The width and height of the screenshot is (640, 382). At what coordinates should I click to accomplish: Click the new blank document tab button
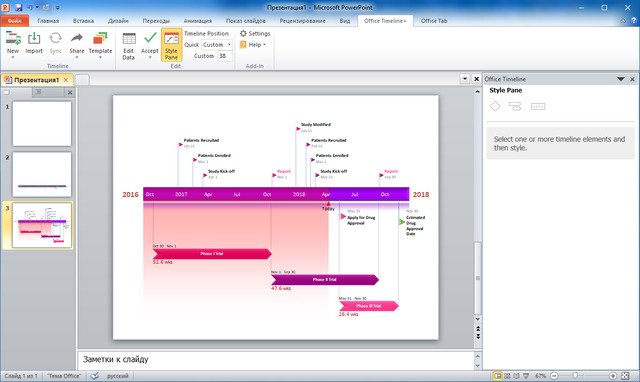(82, 80)
